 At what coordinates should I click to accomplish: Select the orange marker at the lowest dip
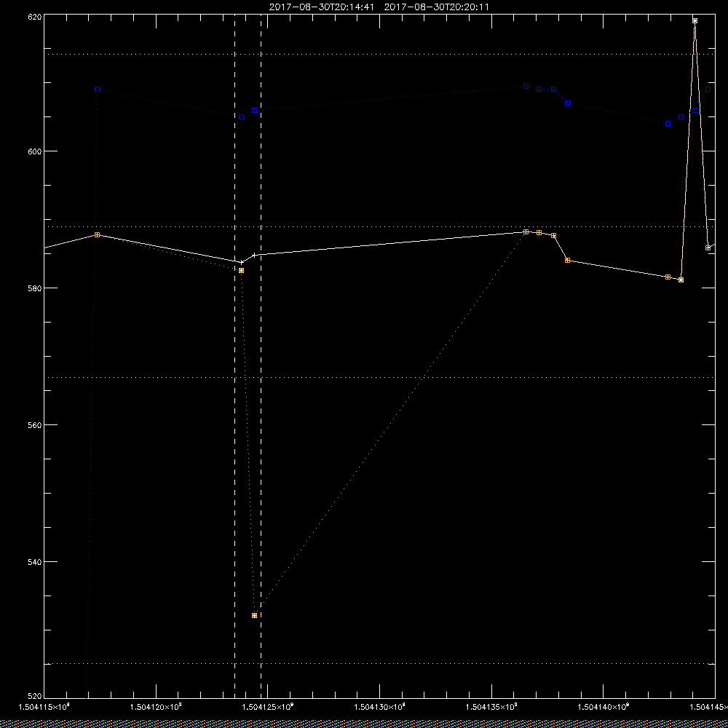254,615
